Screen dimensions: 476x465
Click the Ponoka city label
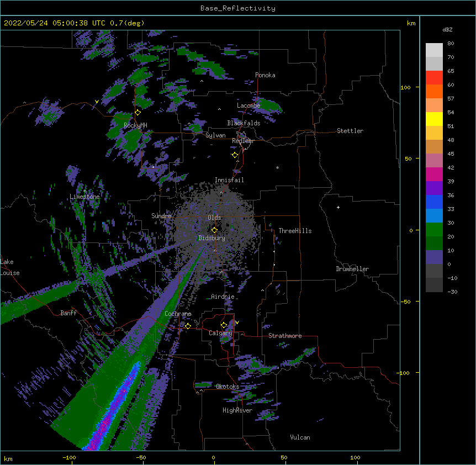coord(265,75)
